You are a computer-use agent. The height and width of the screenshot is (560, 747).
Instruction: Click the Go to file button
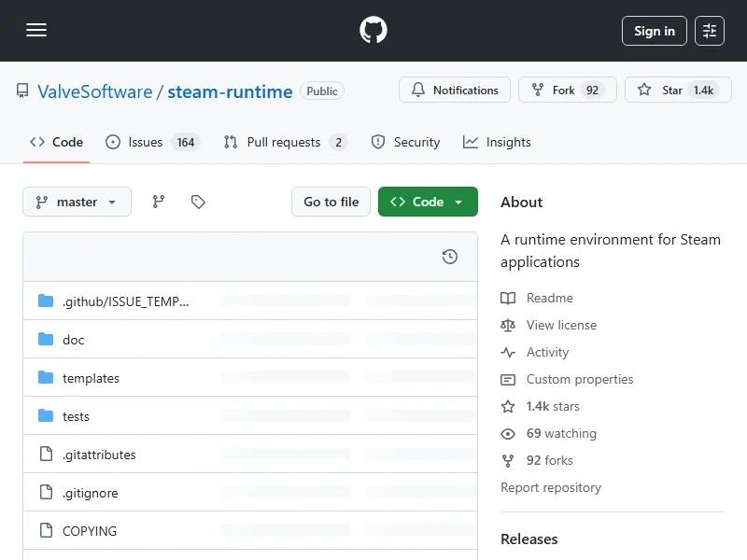click(x=331, y=202)
